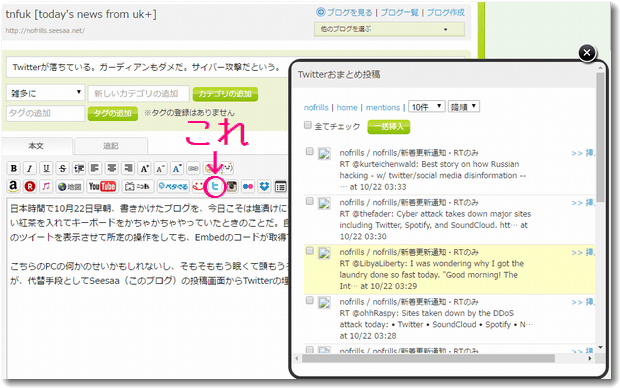620x388 pixels.
Task: Click the タグの追加 input field
Action: tap(45, 114)
